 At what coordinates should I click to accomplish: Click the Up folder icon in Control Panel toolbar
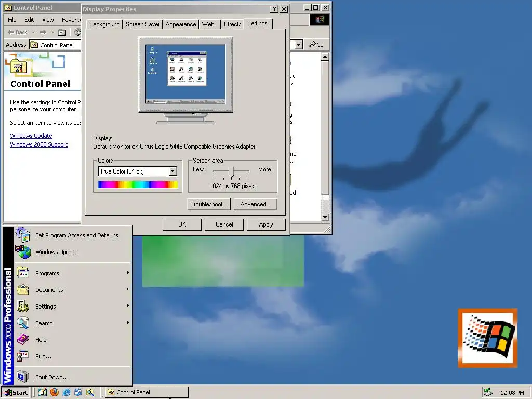click(x=62, y=32)
